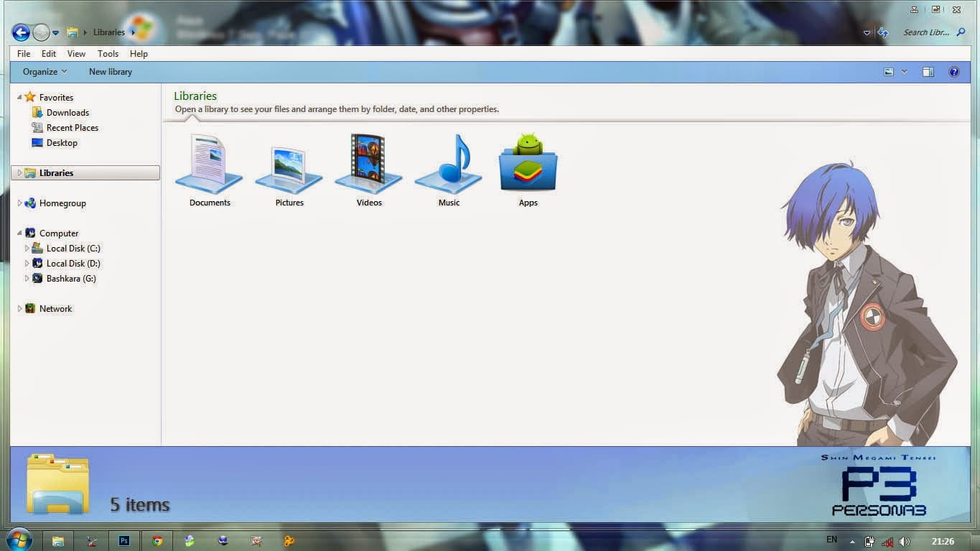Open the Organize dropdown menu
This screenshot has height=551, width=980.
click(45, 72)
